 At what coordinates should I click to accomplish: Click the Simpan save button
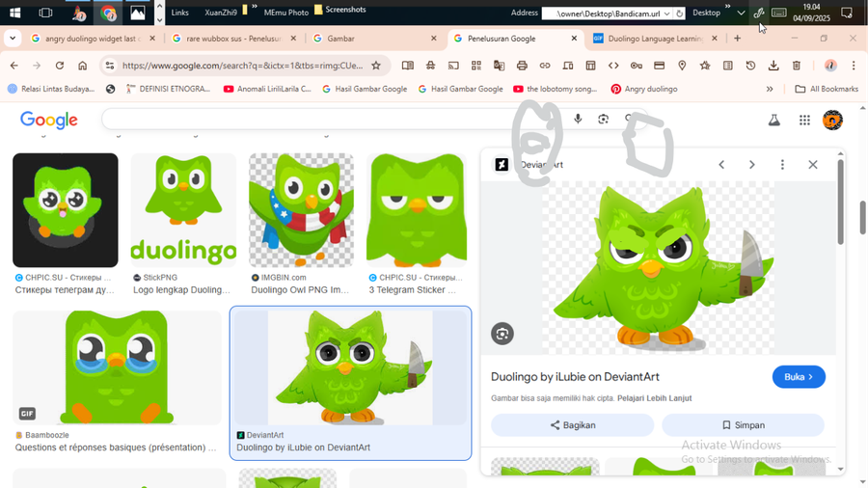point(743,425)
